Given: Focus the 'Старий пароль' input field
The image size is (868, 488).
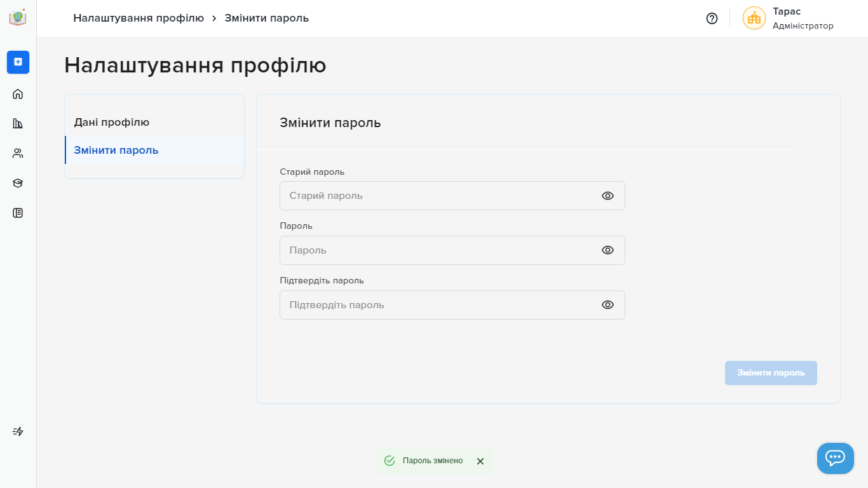Looking at the screenshot, I should point(452,196).
